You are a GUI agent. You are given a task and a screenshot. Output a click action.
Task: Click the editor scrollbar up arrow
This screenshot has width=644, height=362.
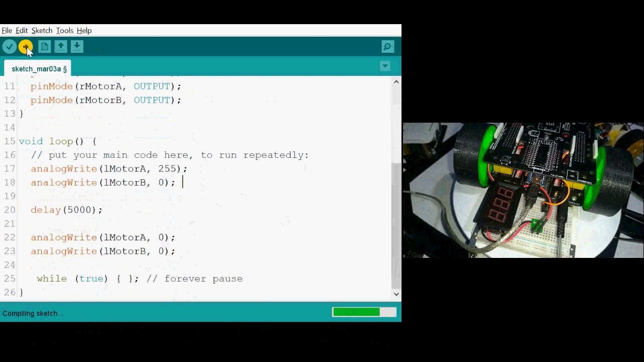tap(396, 81)
